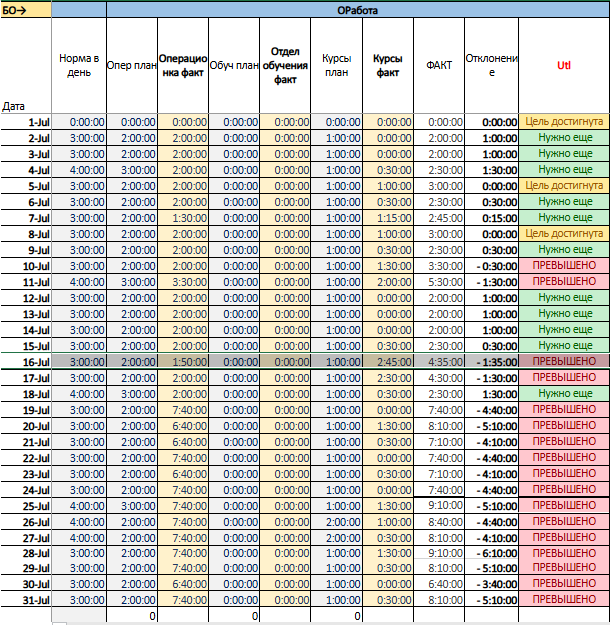Screen dimensions: 610x625
Task: Select the Операционка факт header
Action: [x=183, y=66]
